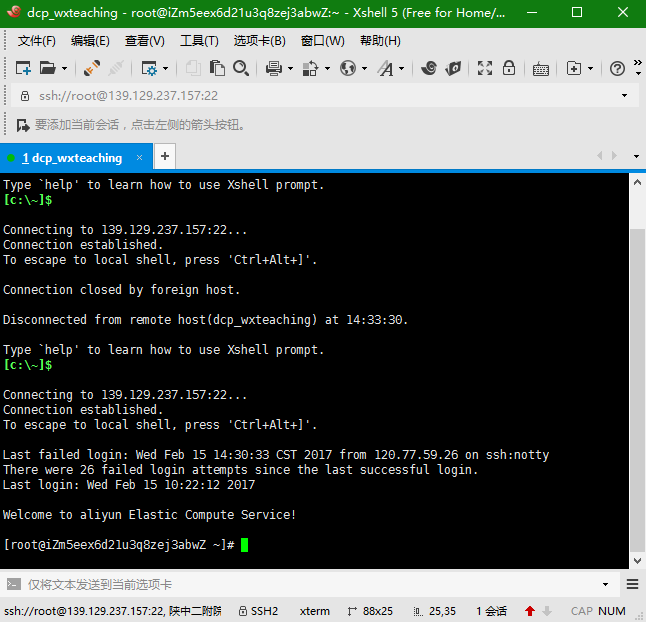Open the tab list dropdown arrow
The image size is (646, 622).
(x=636, y=157)
